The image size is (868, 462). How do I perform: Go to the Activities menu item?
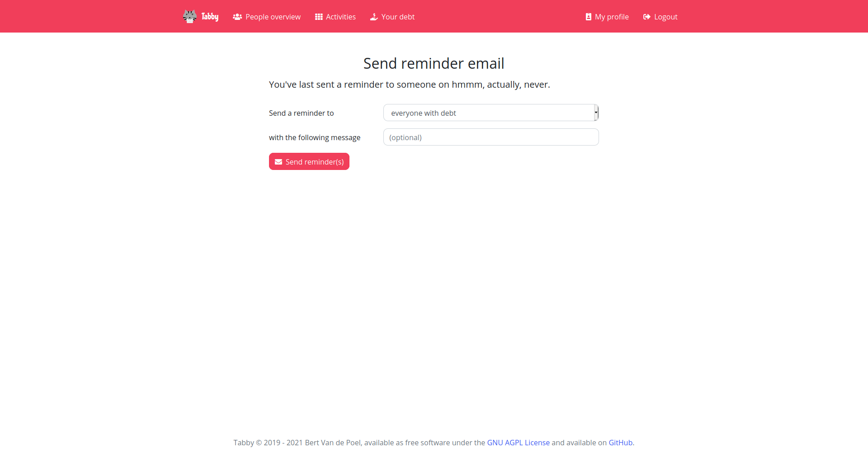pyautogui.click(x=340, y=17)
